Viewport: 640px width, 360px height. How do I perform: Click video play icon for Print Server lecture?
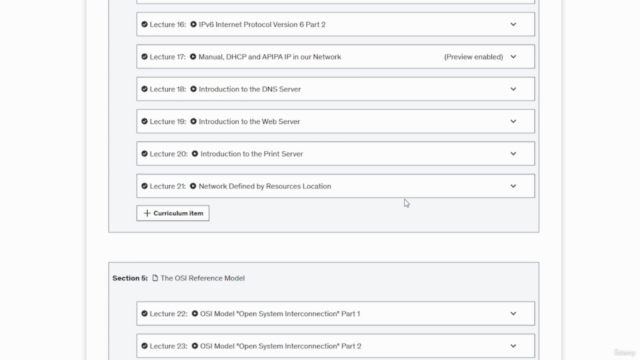pyautogui.click(x=195, y=154)
